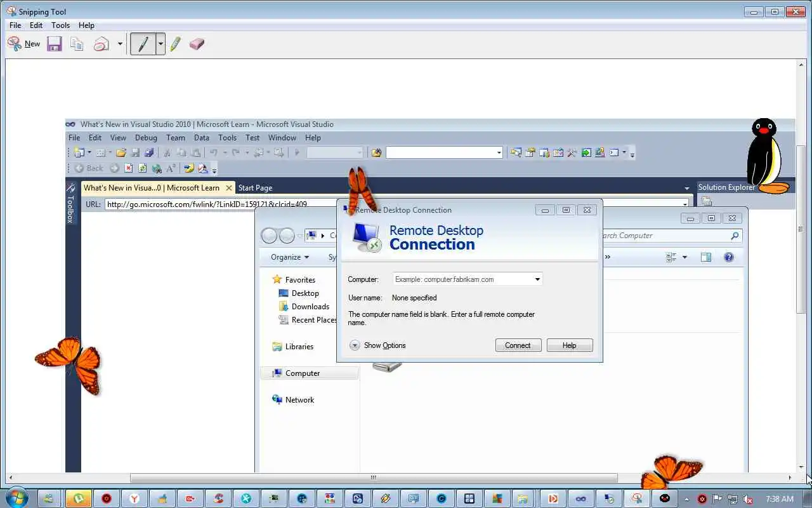The width and height of the screenshot is (812, 508).
Task: Click the Back button in Visual Studio browser toolbar
Action: point(89,168)
